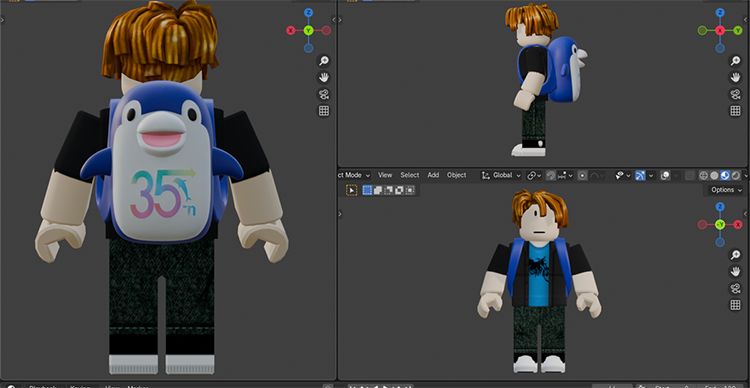Expand toolbar arrow at left viewport's left edge

(2, 20)
